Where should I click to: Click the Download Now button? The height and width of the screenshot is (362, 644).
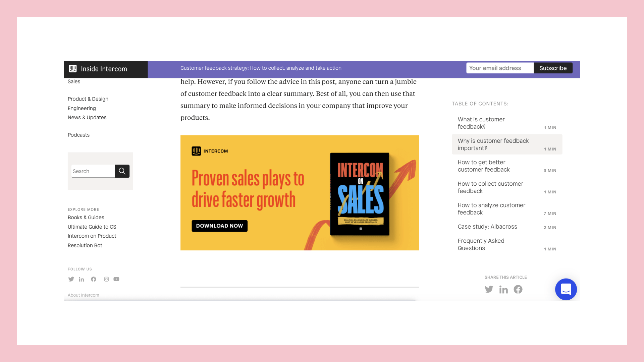pos(219,226)
